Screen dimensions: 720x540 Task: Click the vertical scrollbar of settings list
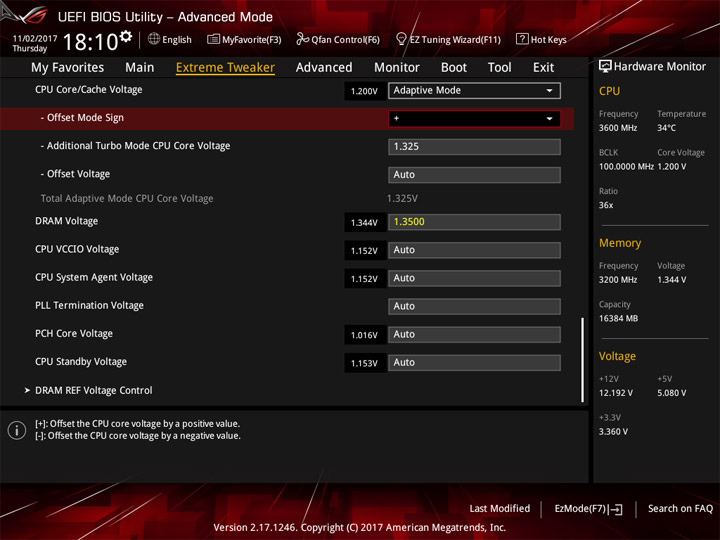[583, 360]
